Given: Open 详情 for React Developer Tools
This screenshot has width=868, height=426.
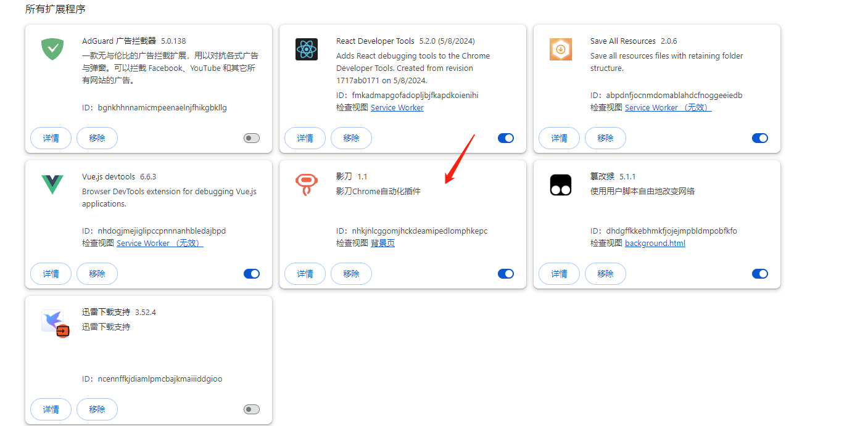Looking at the screenshot, I should 305,138.
